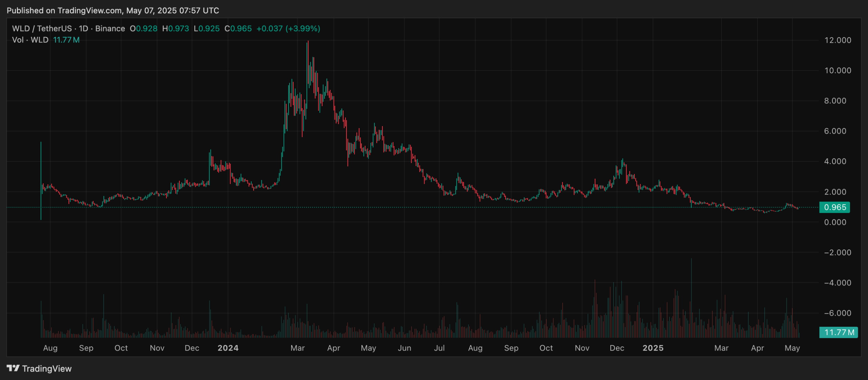The width and height of the screenshot is (868, 380).
Task: Click the 12.000 price scale value
Action: point(837,40)
